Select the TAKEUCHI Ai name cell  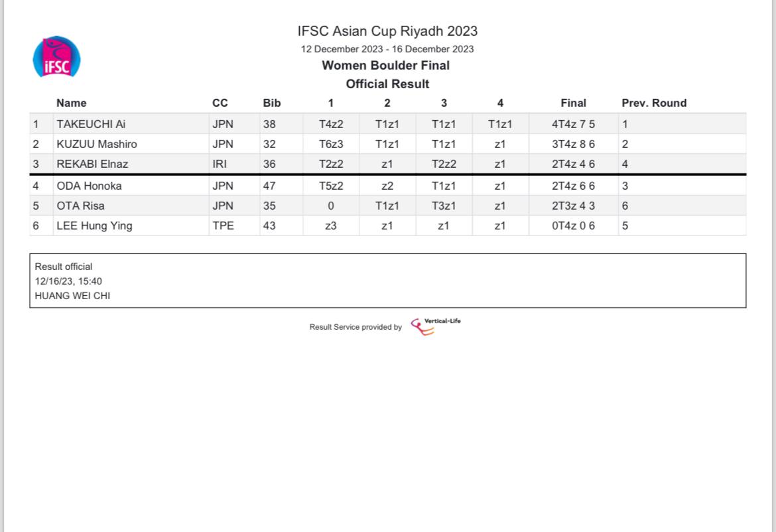point(91,123)
